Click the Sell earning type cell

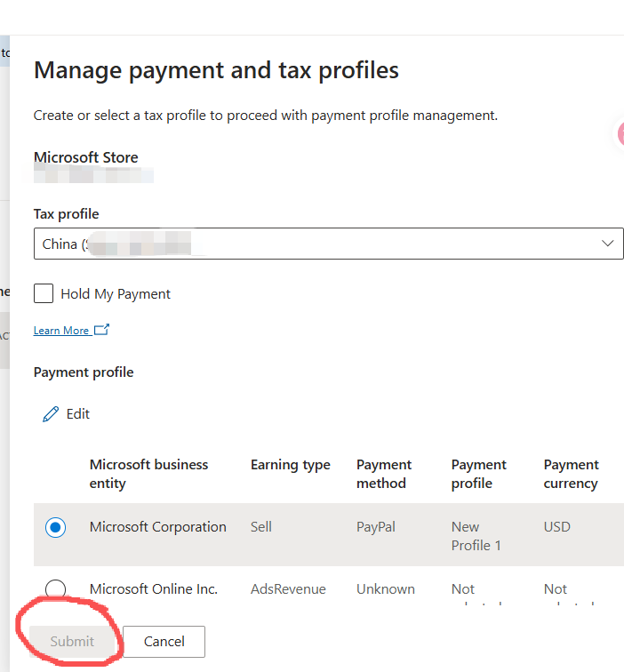pyautogui.click(x=261, y=527)
